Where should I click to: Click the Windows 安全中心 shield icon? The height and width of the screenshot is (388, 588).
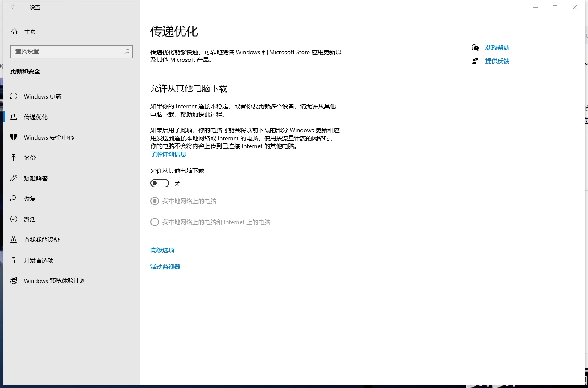coord(14,137)
